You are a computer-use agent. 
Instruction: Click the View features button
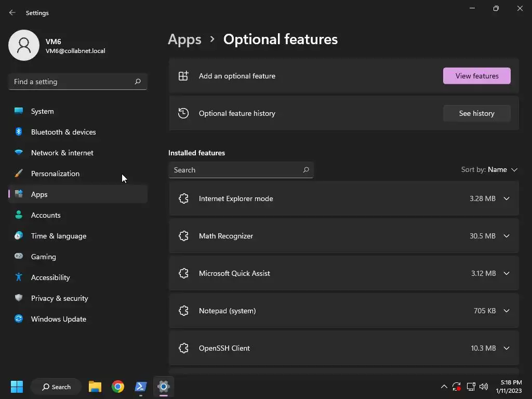pos(476,76)
